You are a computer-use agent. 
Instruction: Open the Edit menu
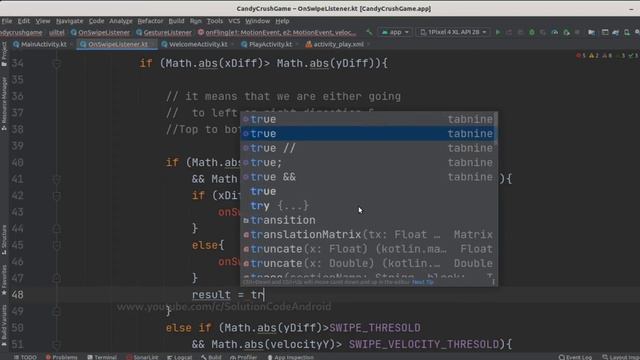click(x=24, y=21)
